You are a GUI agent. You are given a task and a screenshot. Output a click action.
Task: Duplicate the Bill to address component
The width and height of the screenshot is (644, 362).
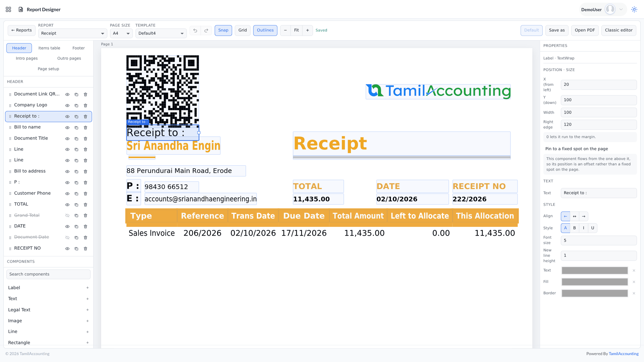76,172
